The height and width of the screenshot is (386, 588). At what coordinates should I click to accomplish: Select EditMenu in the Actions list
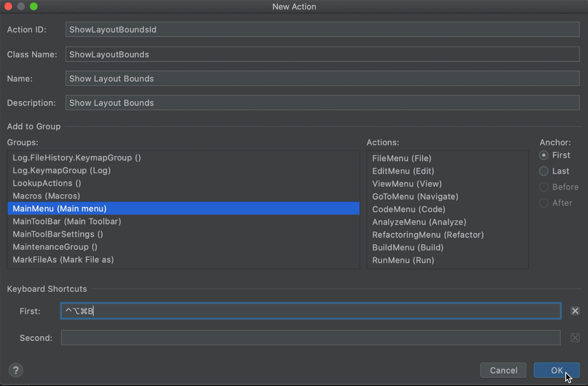click(403, 171)
